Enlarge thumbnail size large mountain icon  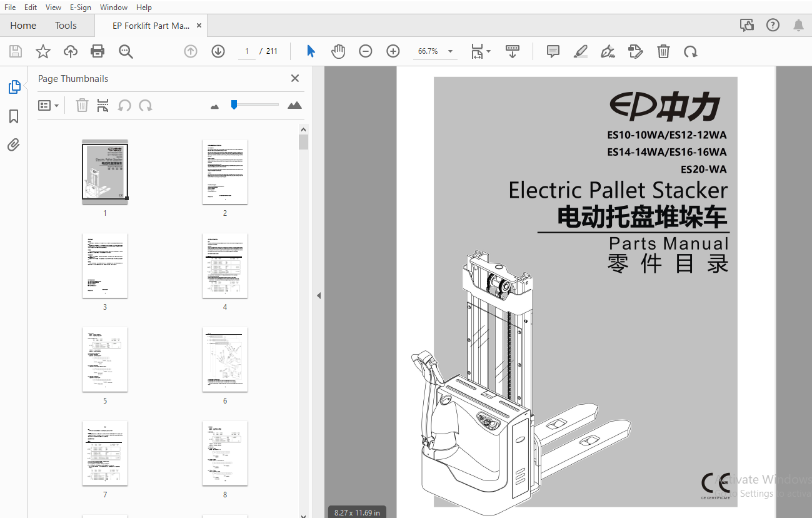(x=294, y=105)
